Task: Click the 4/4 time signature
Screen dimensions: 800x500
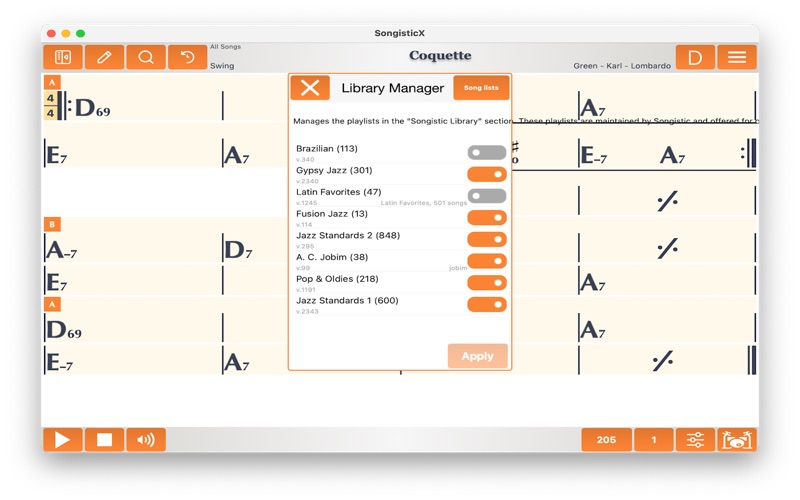Action: tap(50, 106)
